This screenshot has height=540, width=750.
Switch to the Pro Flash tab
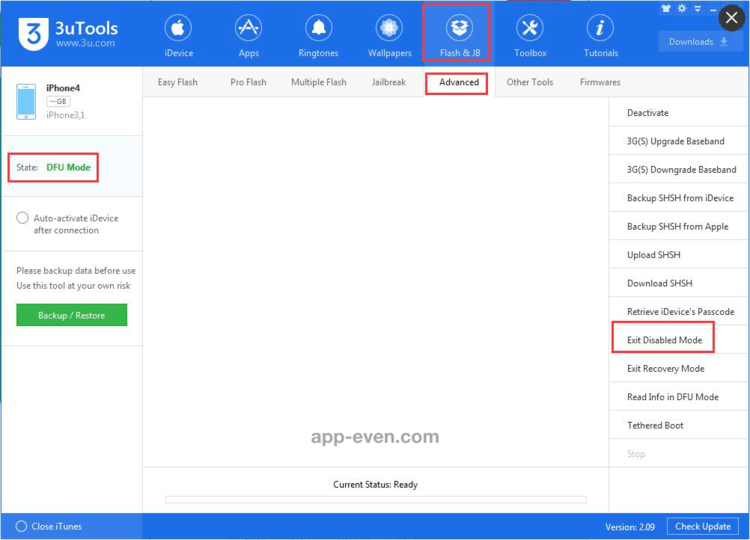pyautogui.click(x=248, y=82)
